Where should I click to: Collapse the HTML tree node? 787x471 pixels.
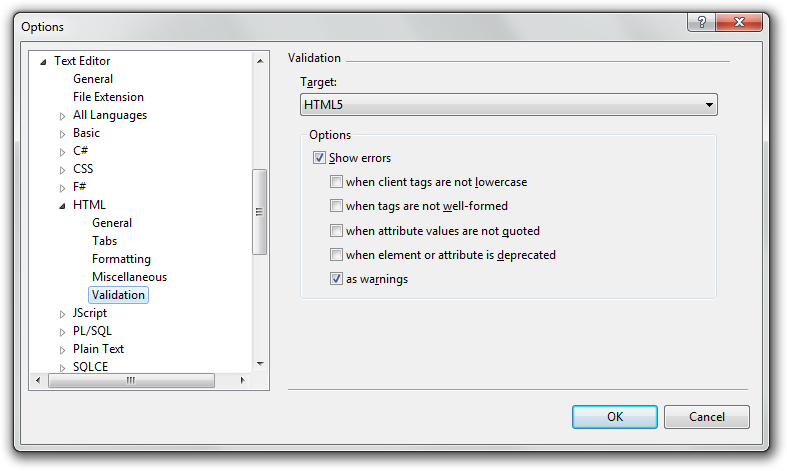[62, 206]
